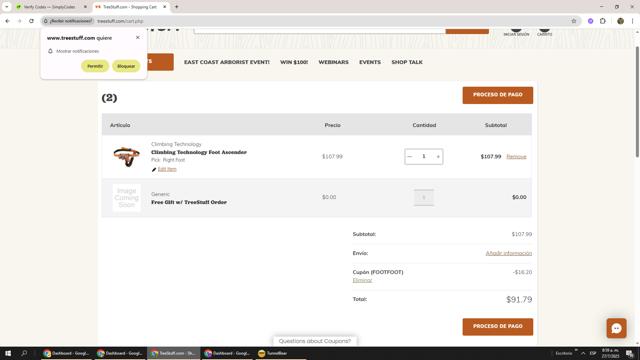The image size is (640, 360).
Task: Click the browser back arrow
Action: [x=8, y=21]
